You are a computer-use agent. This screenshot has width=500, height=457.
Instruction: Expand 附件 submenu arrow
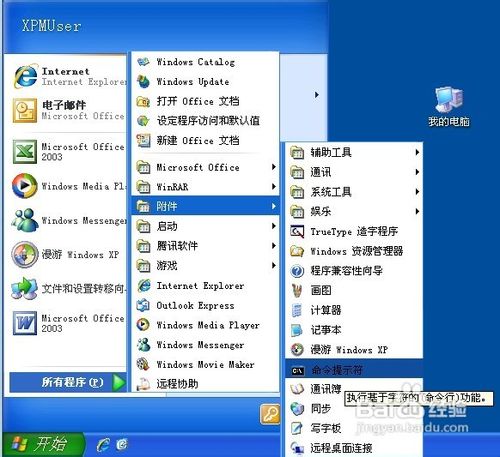tap(274, 206)
